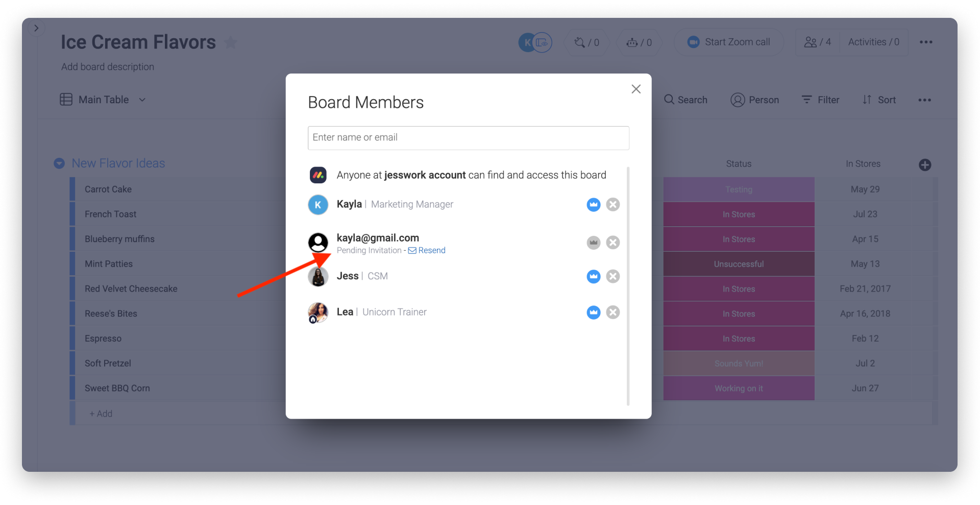
Task: Select the Red Velvet Cheesecake row
Action: coord(131,289)
